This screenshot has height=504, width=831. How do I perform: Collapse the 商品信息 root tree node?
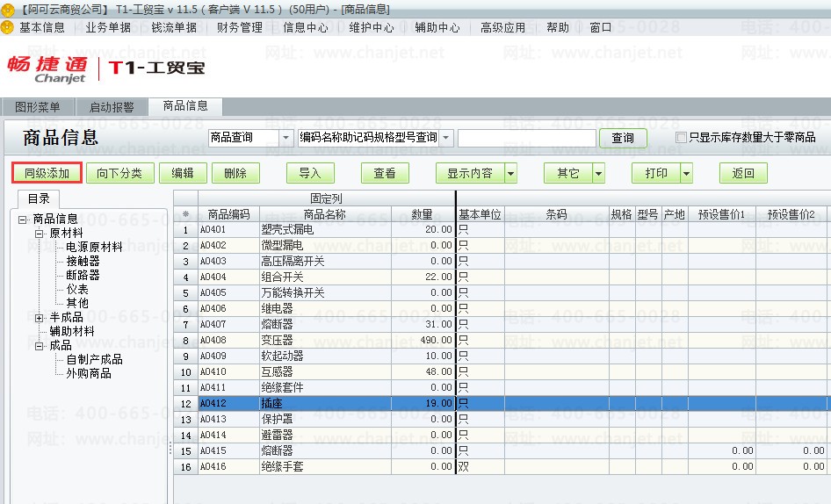[x=22, y=219]
